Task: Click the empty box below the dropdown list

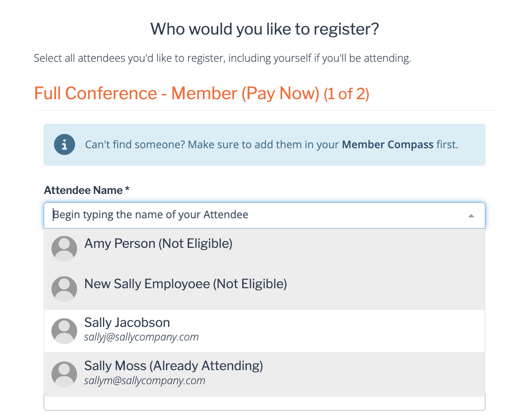Action: (265, 403)
